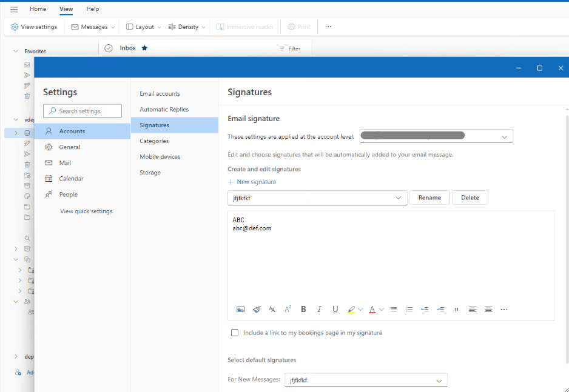Open People settings category
Image resolution: width=569 pixels, height=392 pixels.
pyautogui.click(x=82, y=194)
